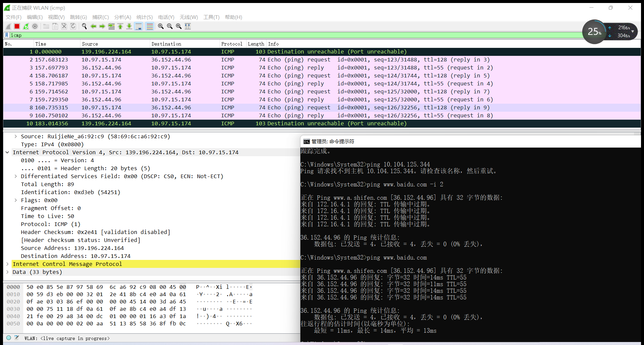Toggle auto-scroll during live capture

pyautogui.click(x=139, y=26)
